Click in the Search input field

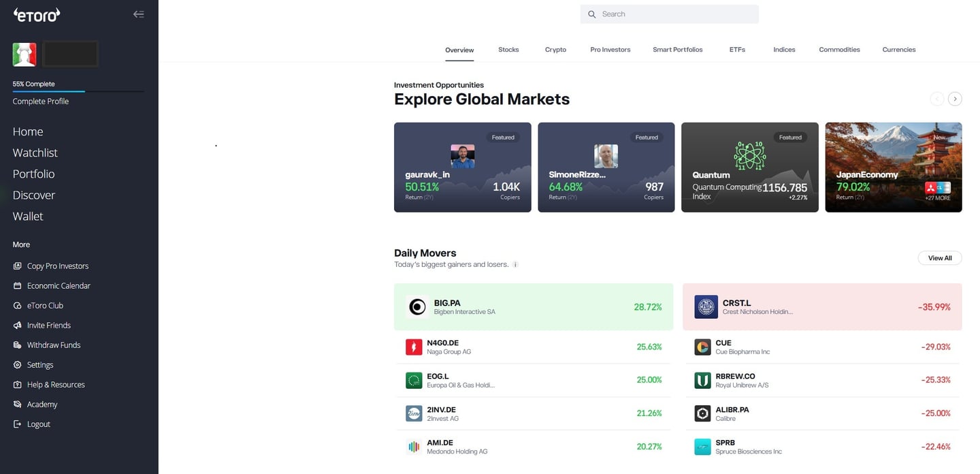[670, 14]
